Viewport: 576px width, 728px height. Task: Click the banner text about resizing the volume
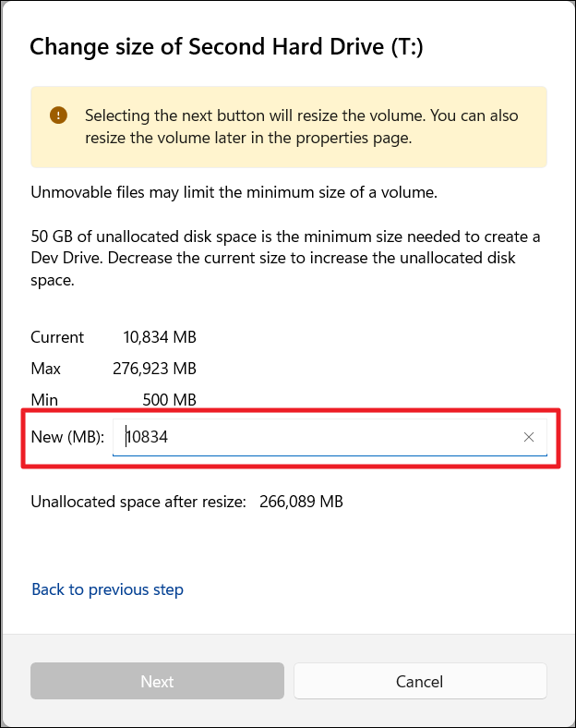click(x=301, y=127)
